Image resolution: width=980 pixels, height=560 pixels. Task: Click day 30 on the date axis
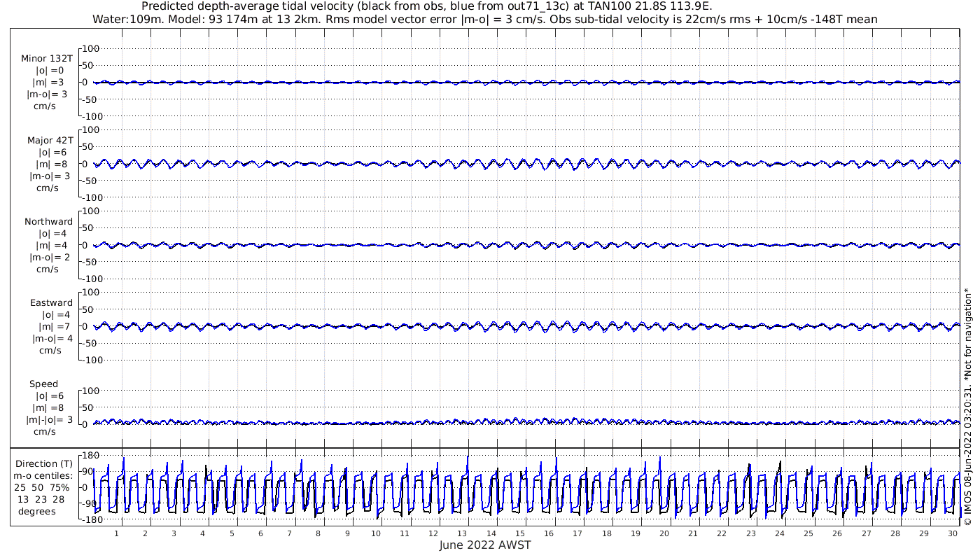click(953, 533)
